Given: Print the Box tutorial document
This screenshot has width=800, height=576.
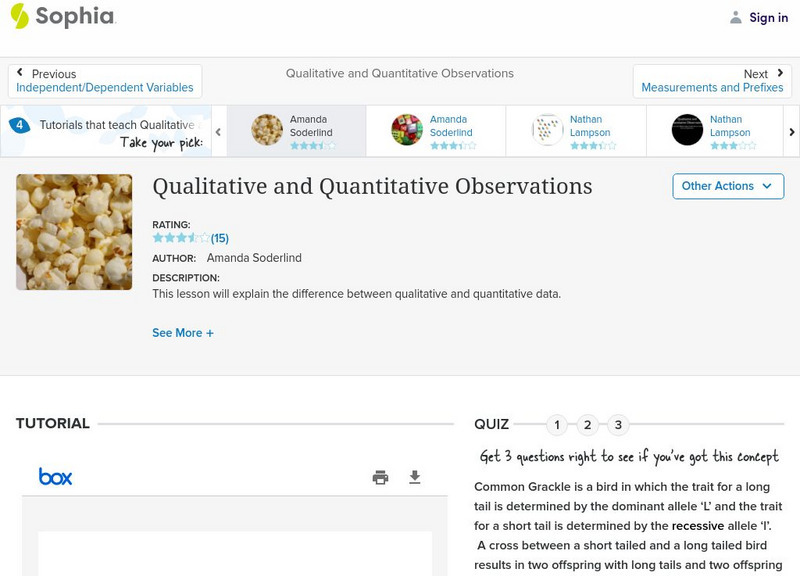Looking at the screenshot, I should (x=380, y=477).
